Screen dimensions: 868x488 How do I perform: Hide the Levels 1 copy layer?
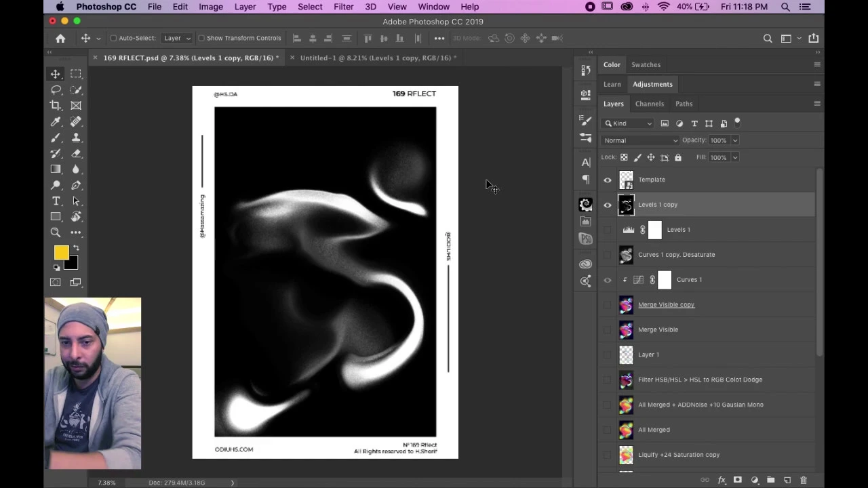pyautogui.click(x=608, y=205)
